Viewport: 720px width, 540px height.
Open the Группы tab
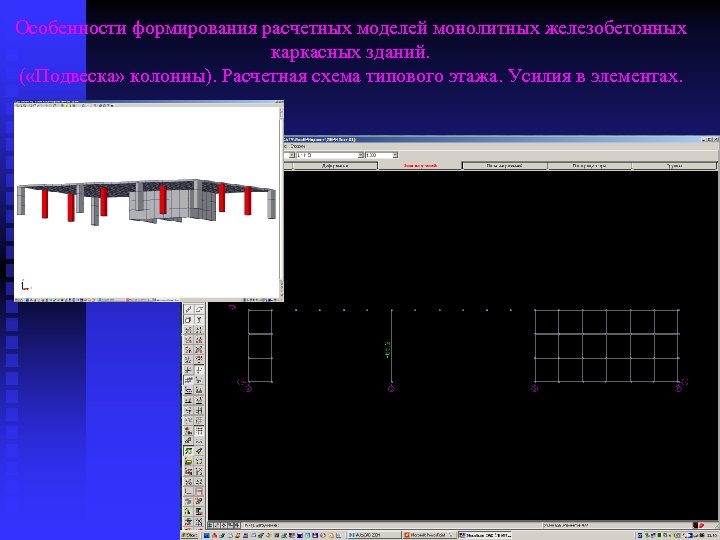674,166
